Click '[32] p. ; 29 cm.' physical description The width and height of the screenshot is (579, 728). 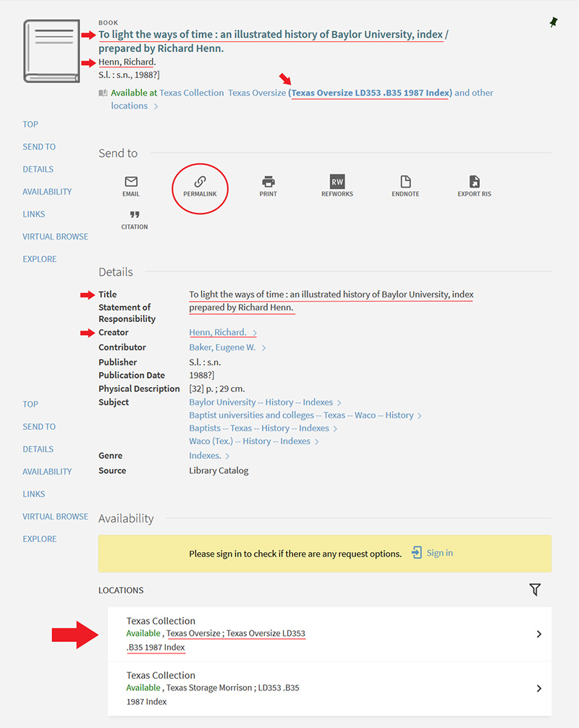click(217, 389)
